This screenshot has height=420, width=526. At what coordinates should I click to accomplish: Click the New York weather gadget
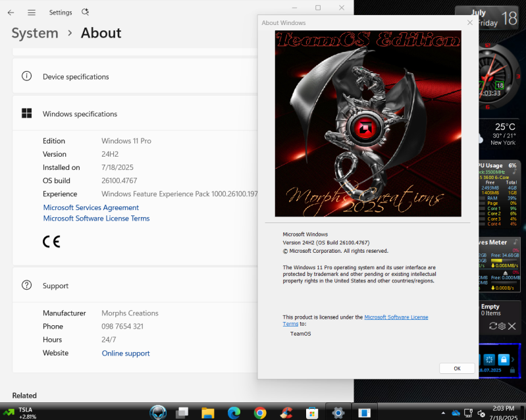point(500,134)
